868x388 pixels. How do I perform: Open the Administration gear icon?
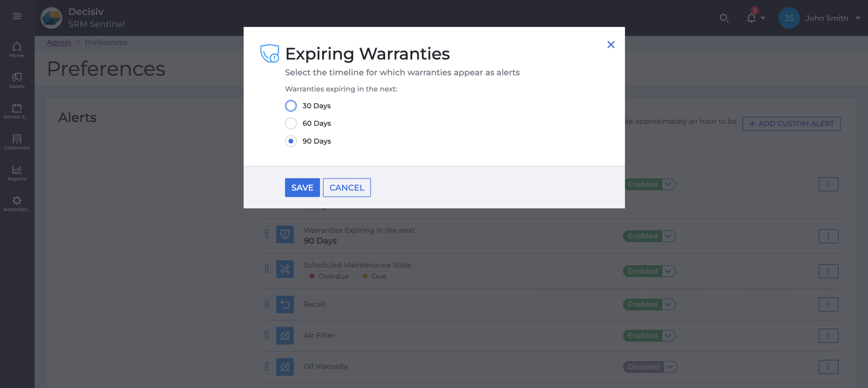16,203
